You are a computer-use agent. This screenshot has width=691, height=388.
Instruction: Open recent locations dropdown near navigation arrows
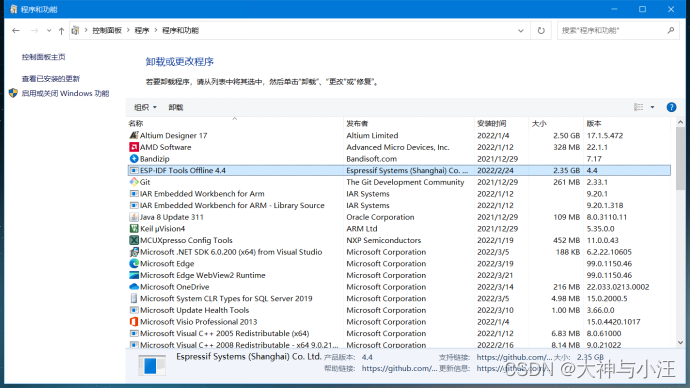[x=49, y=30]
